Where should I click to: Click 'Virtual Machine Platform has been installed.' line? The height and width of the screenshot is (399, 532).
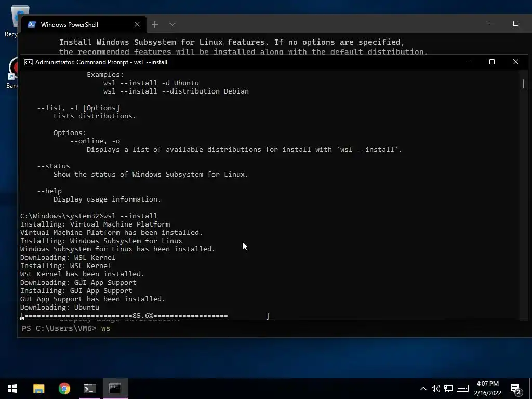111,232
